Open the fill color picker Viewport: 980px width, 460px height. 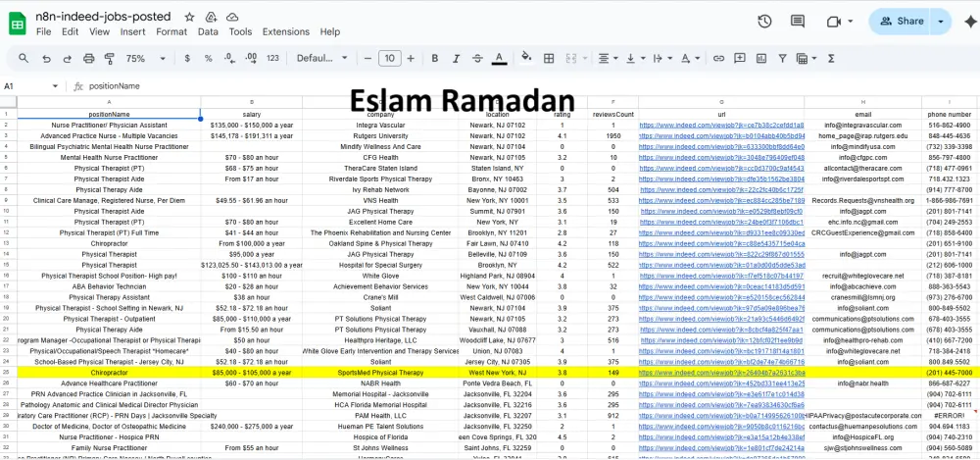pos(526,58)
